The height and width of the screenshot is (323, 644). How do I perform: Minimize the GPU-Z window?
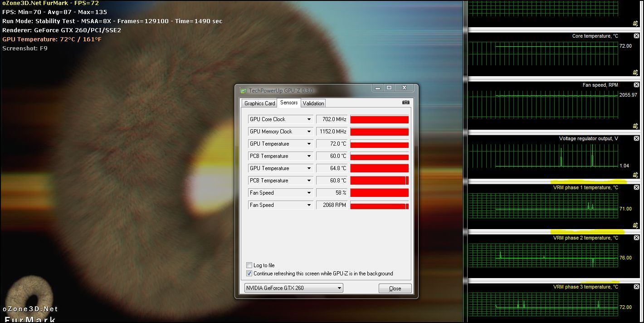click(377, 88)
